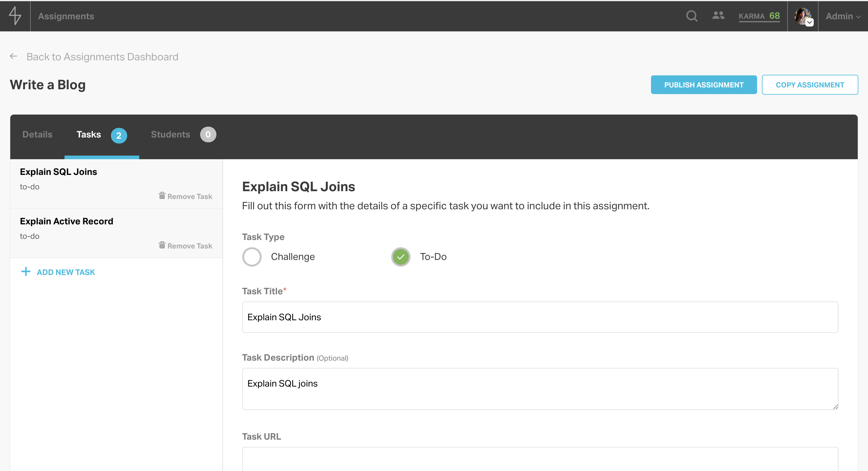This screenshot has width=868, height=471.
Task: Click the Publish Assignment button
Action: coord(703,85)
